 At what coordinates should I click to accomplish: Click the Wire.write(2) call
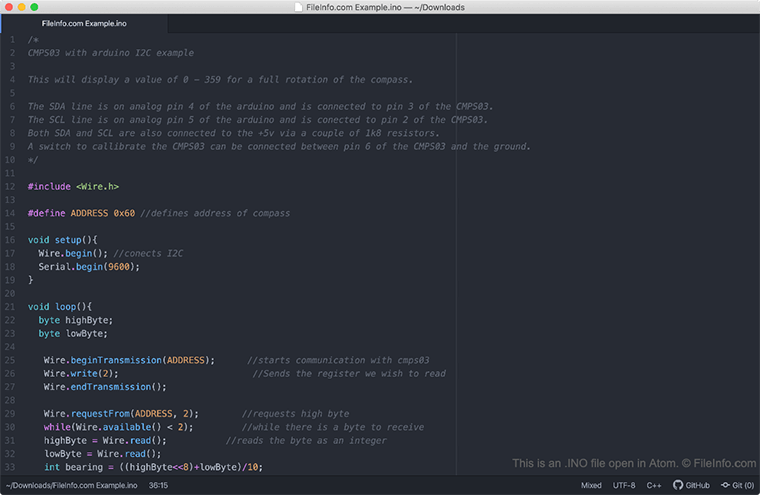[81, 374]
